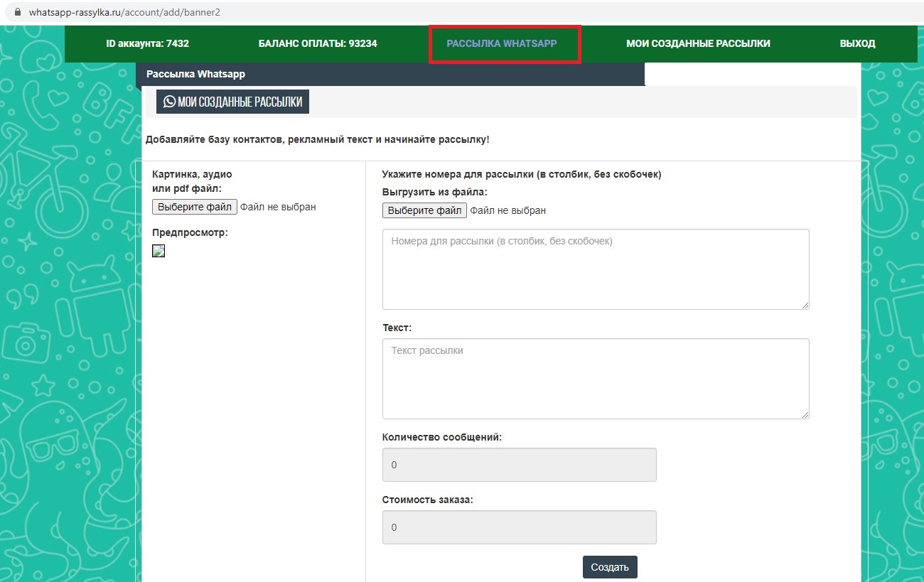Grab the resize handle of Текст text area
This screenshot has width=924, height=582.
coord(805,415)
